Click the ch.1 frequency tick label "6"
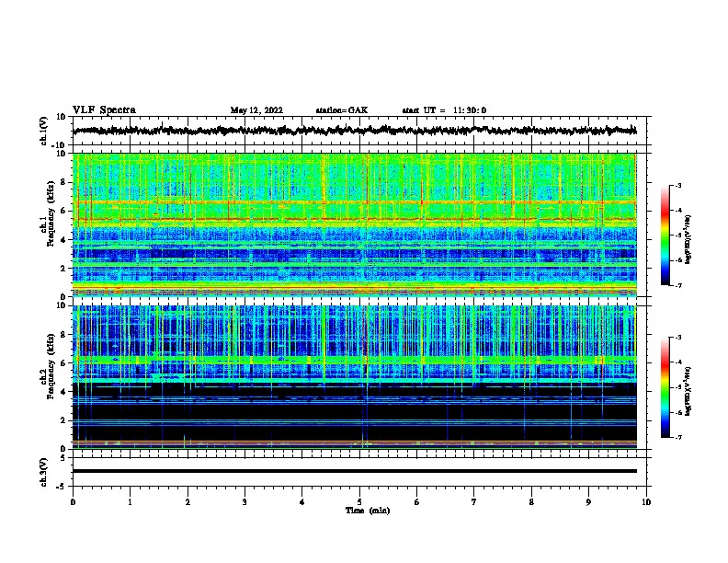 (x=63, y=211)
